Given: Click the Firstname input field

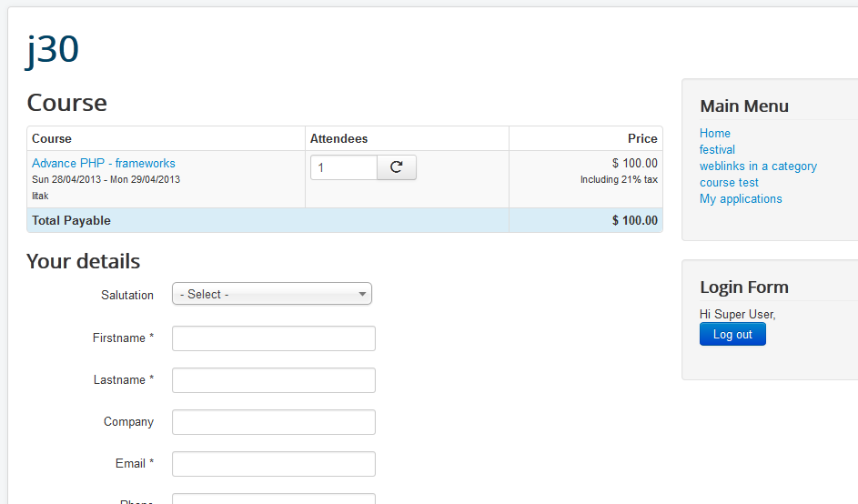Looking at the screenshot, I should pos(273,338).
